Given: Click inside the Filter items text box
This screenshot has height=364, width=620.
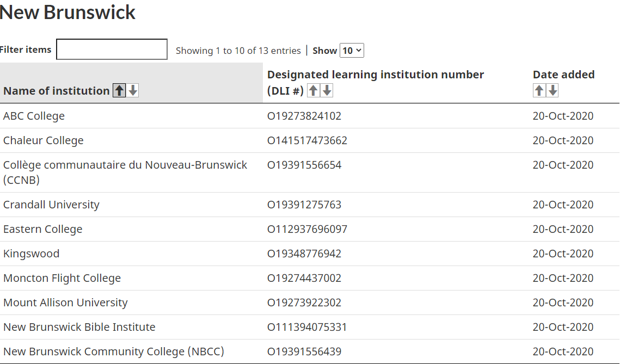Looking at the screenshot, I should (112, 50).
